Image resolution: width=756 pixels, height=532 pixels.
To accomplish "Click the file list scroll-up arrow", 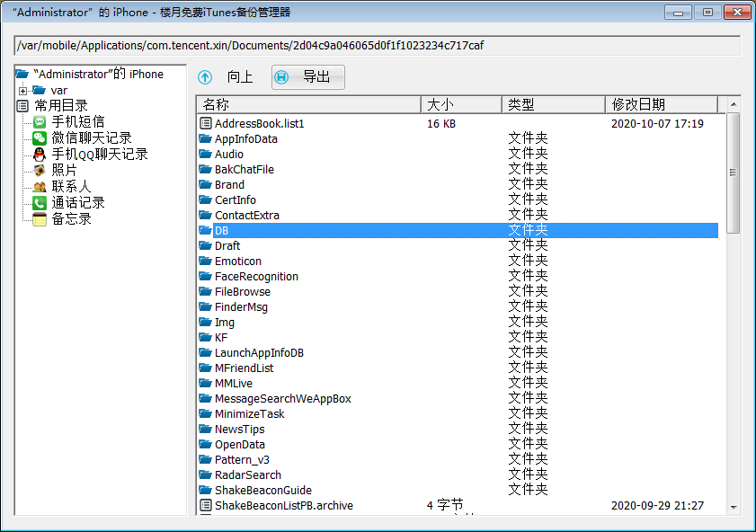I will (x=734, y=104).
